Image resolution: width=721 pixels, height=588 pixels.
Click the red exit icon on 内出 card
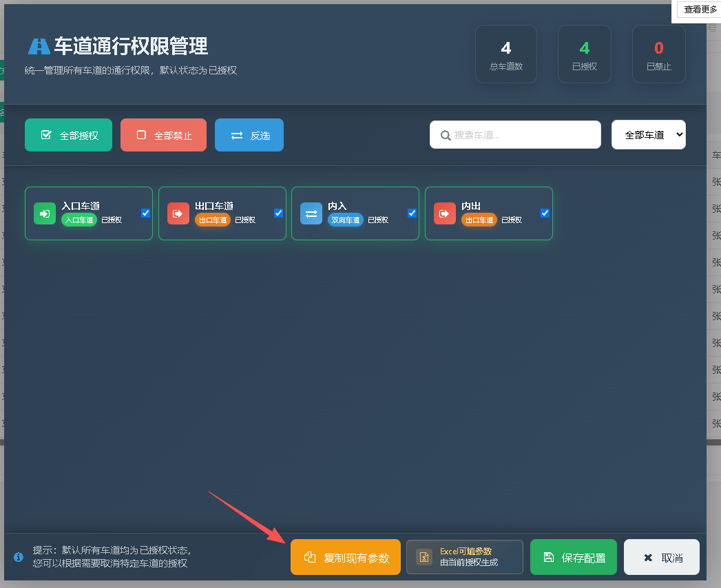tap(445, 213)
